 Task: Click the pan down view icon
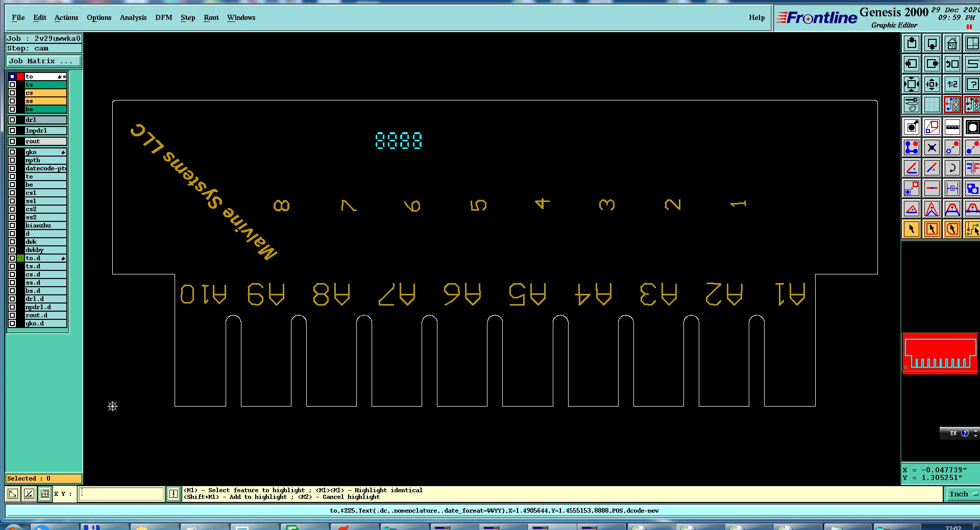(x=932, y=44)
